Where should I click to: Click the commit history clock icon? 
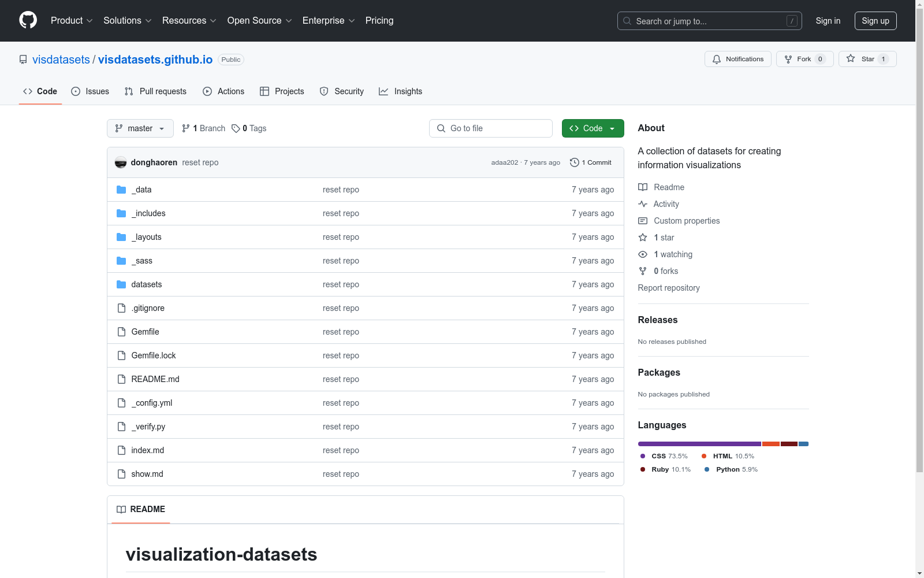pos(574,162)
